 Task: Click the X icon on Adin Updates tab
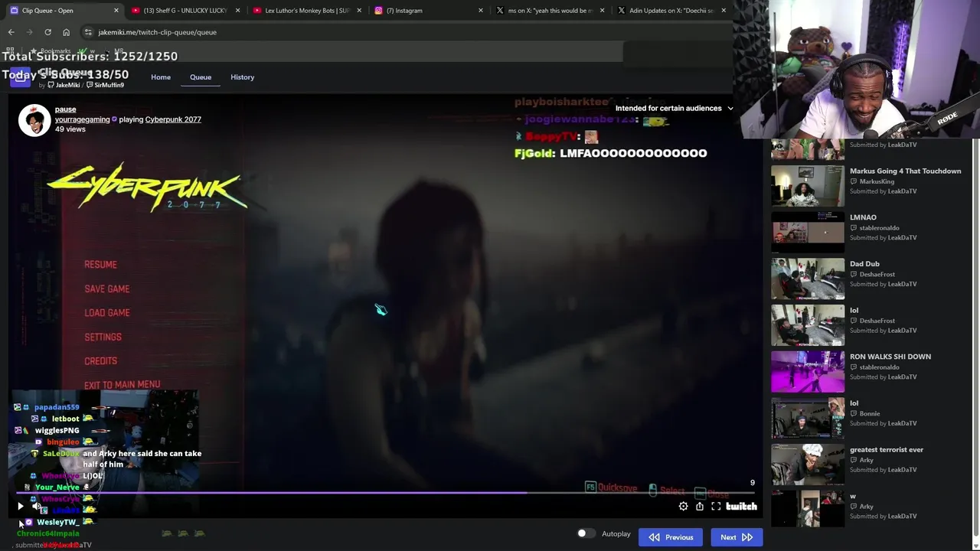click(621, 11)
